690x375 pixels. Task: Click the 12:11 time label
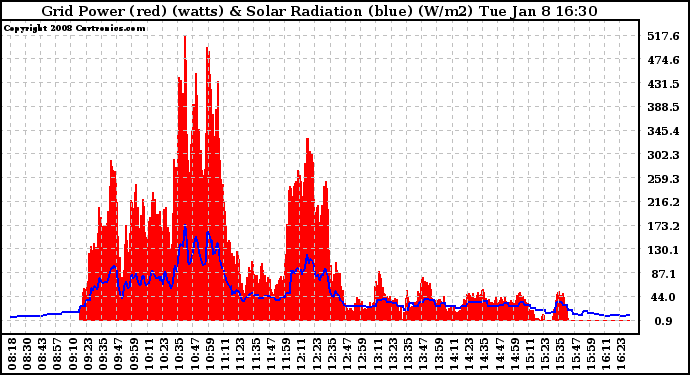[301, 354]
